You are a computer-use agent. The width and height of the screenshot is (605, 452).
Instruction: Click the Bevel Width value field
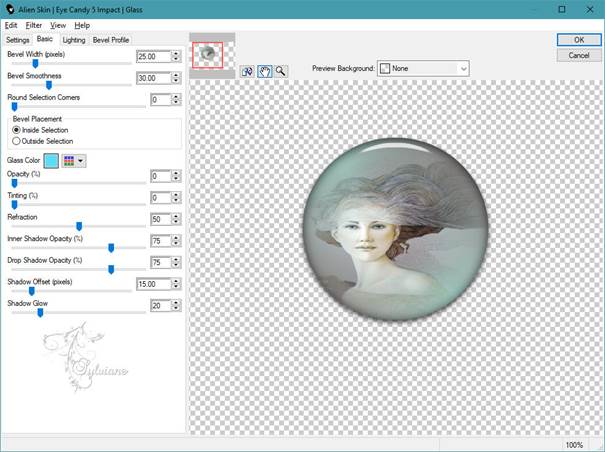pos(154,57)
